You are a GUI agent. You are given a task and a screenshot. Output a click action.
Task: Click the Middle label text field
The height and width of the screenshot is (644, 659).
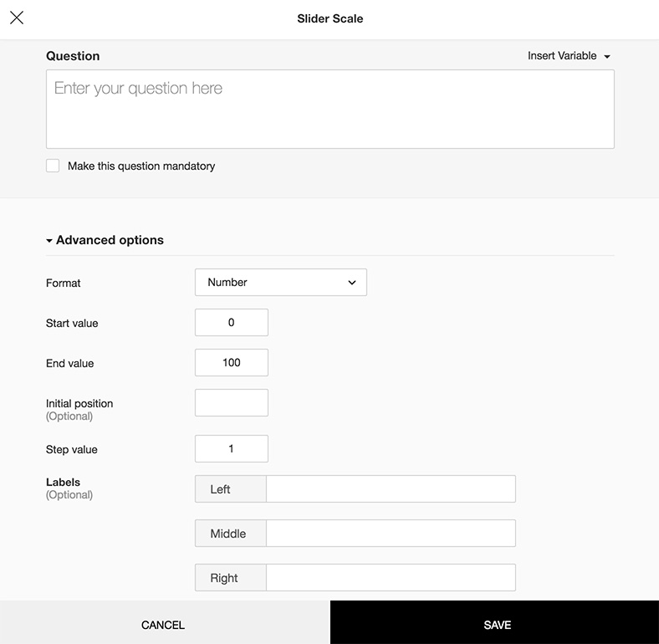390,534
